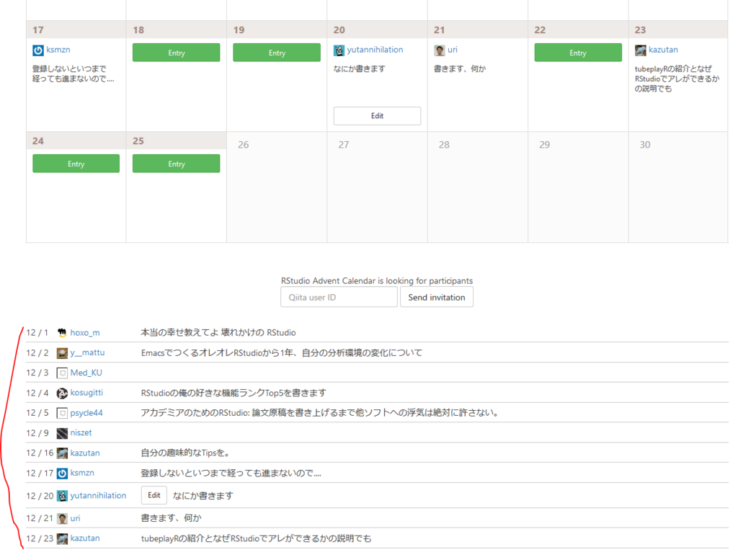This screenshot has width=738, height=560.
Task: Click Send invitation button
Action: [437, 298]
